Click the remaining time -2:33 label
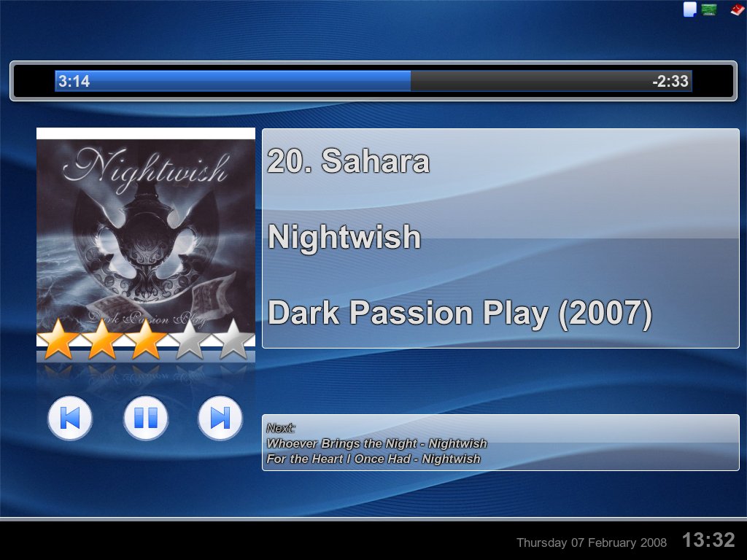Viewport: 747px width, 560px height. (x=670, y=81)
